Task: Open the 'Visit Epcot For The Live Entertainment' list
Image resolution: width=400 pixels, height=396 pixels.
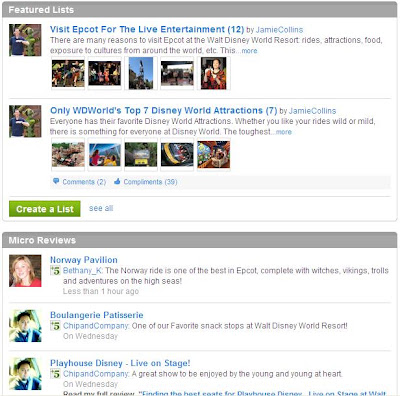Action: 147,29
